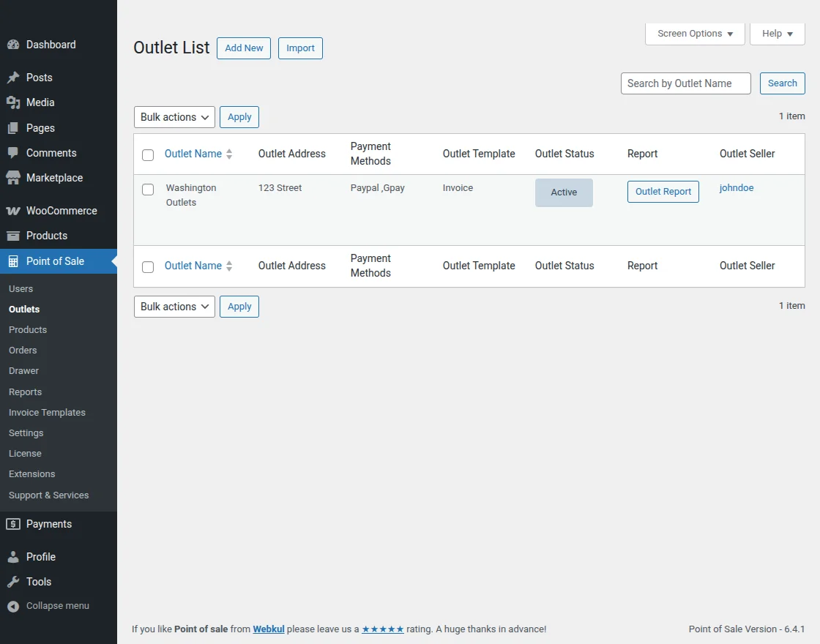The height and width of the screenshot is (644, 820).
Task: Click the Media icon in sidebar
Action: coord(13,102)
